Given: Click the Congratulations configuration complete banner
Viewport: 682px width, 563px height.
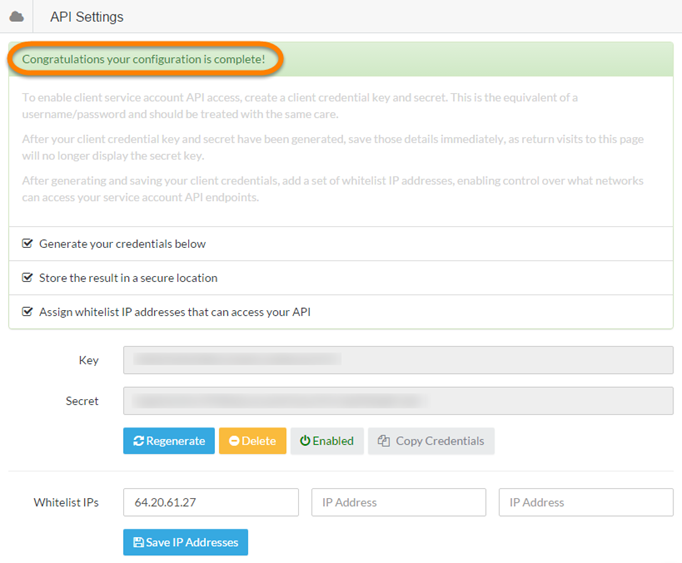Looking at the screenshot, I should click(x=144, y=60).
